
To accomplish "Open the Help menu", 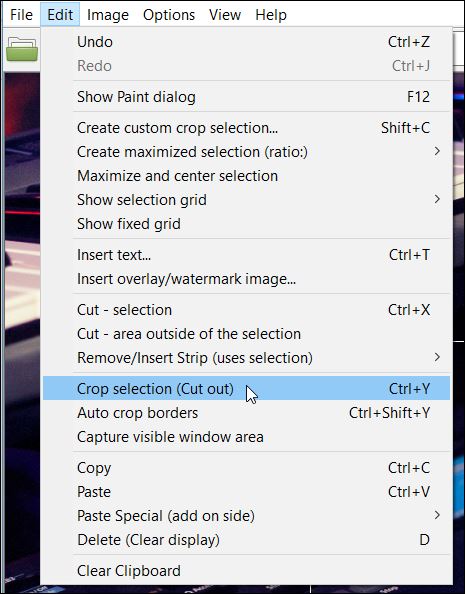I will tap(271, 15).
